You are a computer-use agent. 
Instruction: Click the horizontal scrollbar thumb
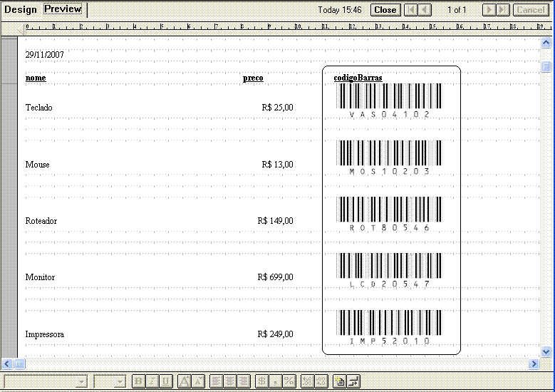tap(20, 363)
